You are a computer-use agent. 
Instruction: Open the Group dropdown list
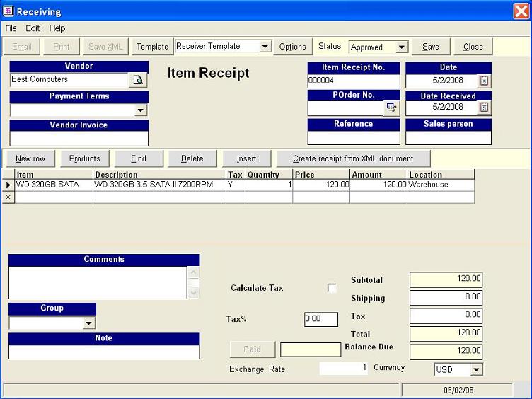tap(89, 323)
